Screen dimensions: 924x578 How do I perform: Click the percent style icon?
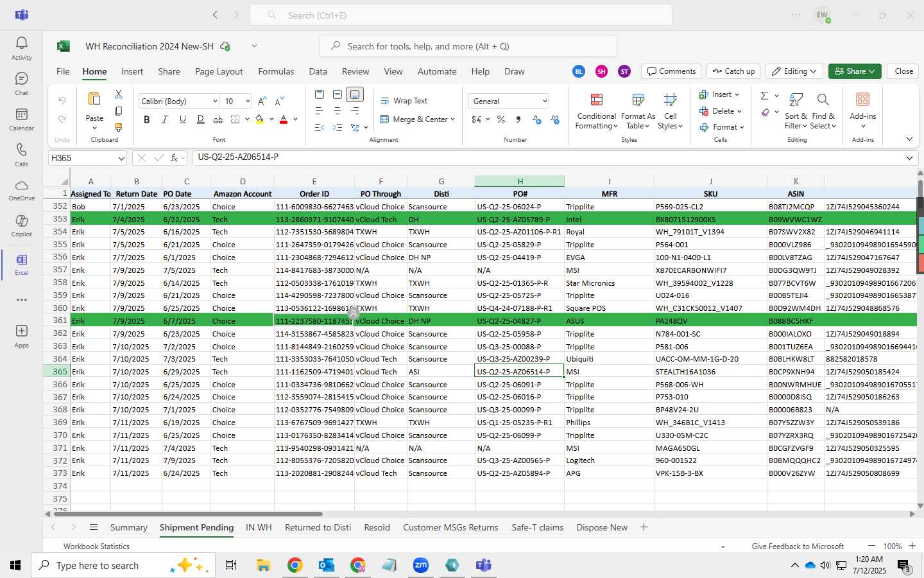(x=501, y=119)
